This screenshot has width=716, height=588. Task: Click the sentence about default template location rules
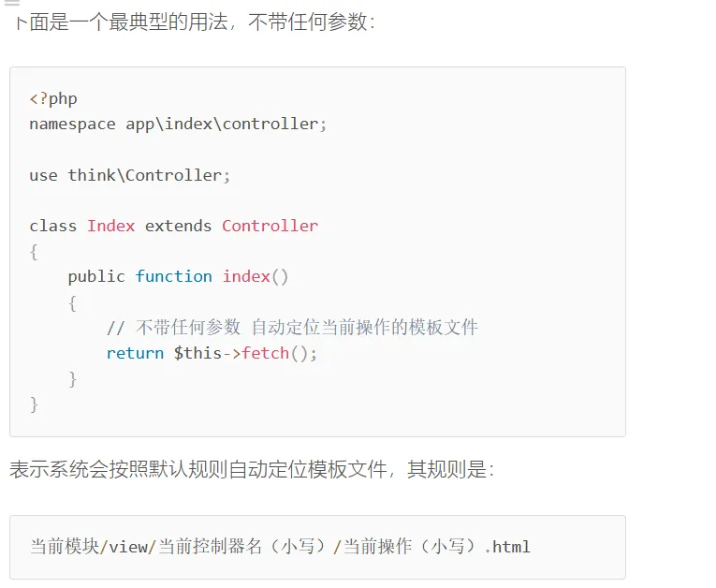pos(251,469)
